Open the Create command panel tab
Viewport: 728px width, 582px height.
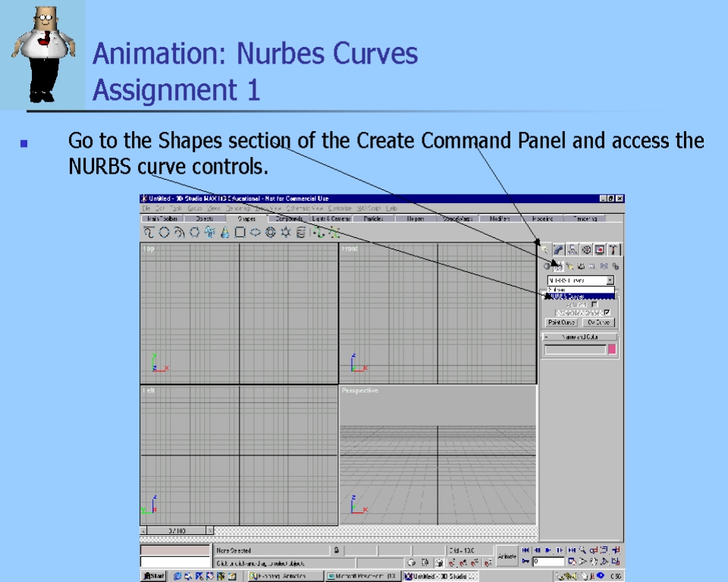545,249
